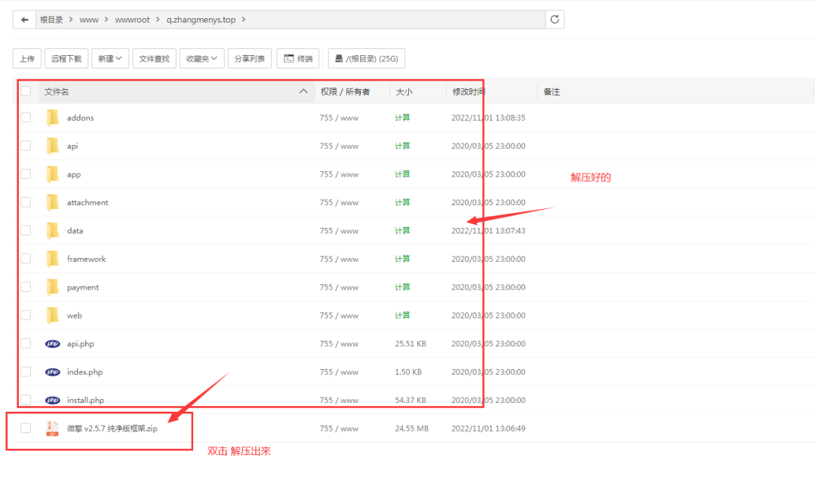Open the 收藏夹 dropdown
This screenshot has height=504, width=815.
(x=201, y=58)
